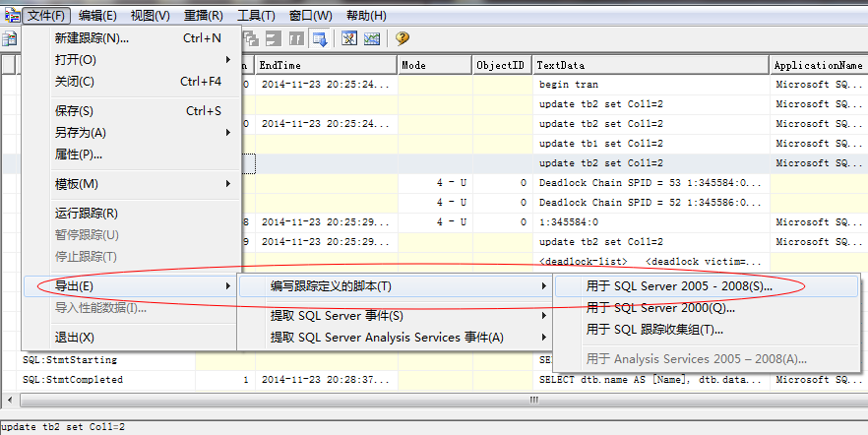Screen dimensions: 868x435
Task: Choose 退出(X) to exit
Action: (x=132, y=338)
